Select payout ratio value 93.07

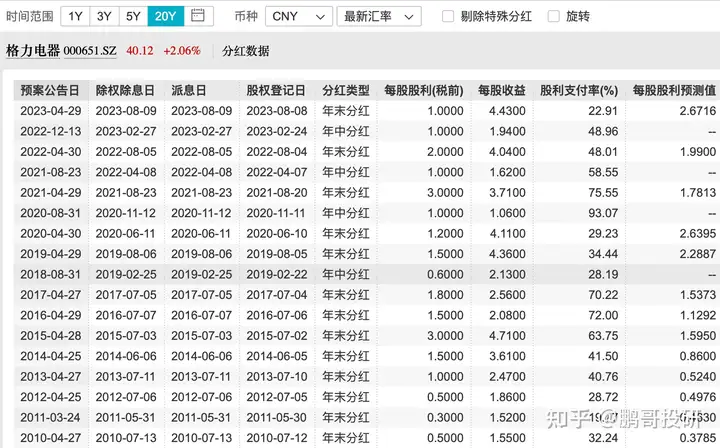(x=603, y=213)
